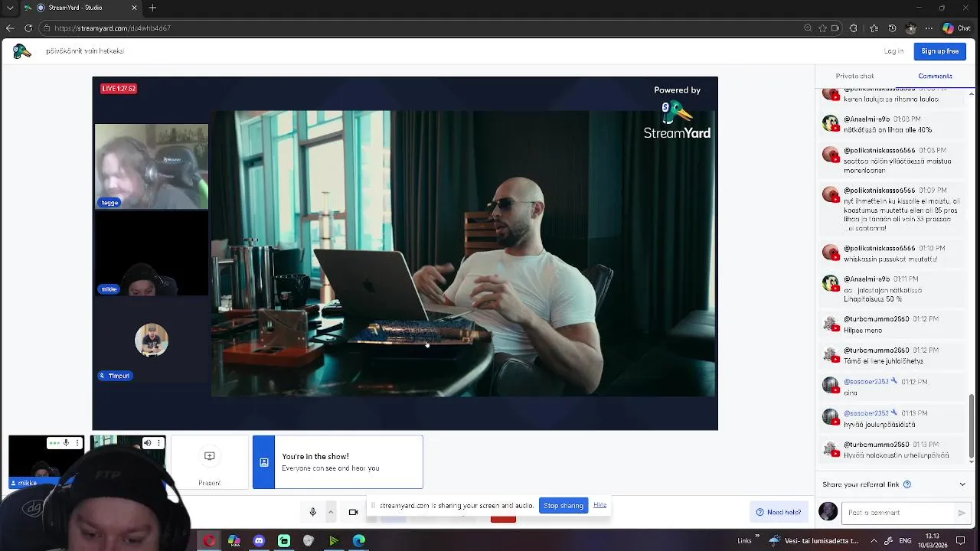980x551 pixels.
Task: Add page to favorites with star icon
Action: coord(822,28)
